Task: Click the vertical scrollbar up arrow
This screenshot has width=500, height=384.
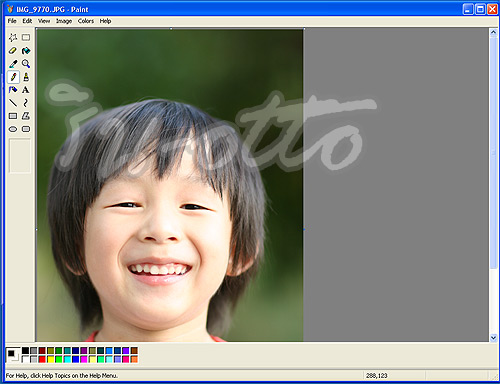Action: pos(493,32)
